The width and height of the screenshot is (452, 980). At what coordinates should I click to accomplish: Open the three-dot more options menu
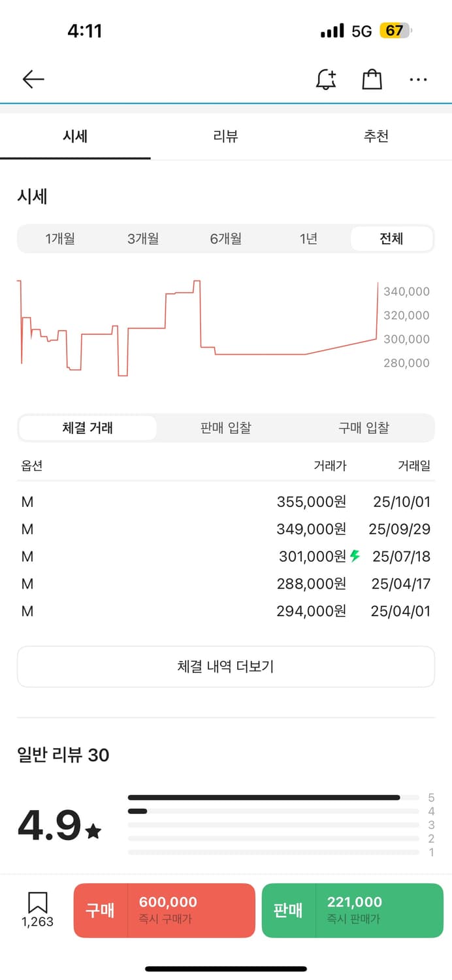tap(418, 80)
